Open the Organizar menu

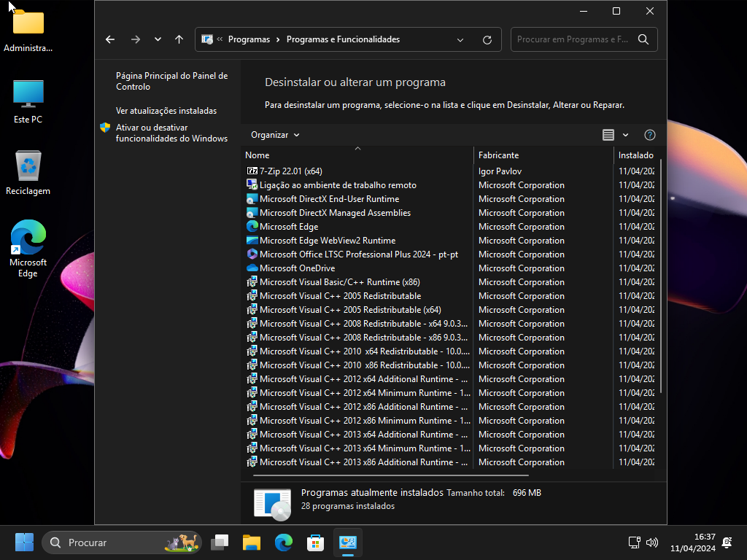(x=275, y=135)
